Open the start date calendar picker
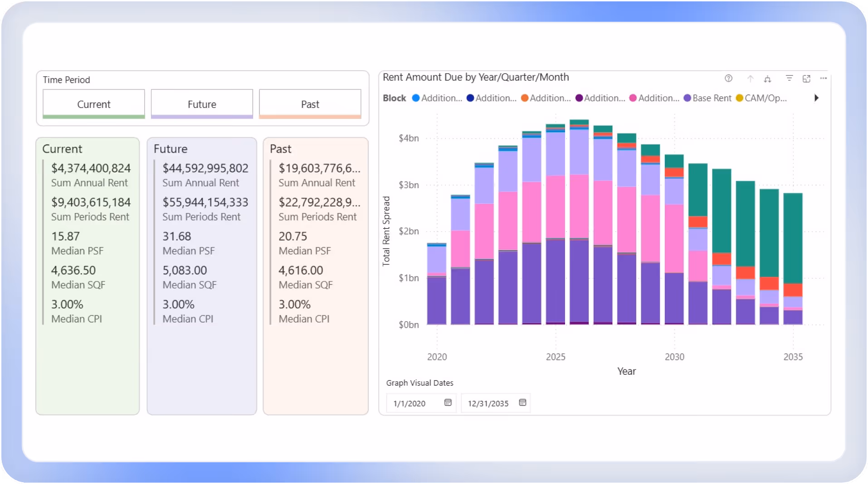Screen dimensions: 868x484 point(447,403)
